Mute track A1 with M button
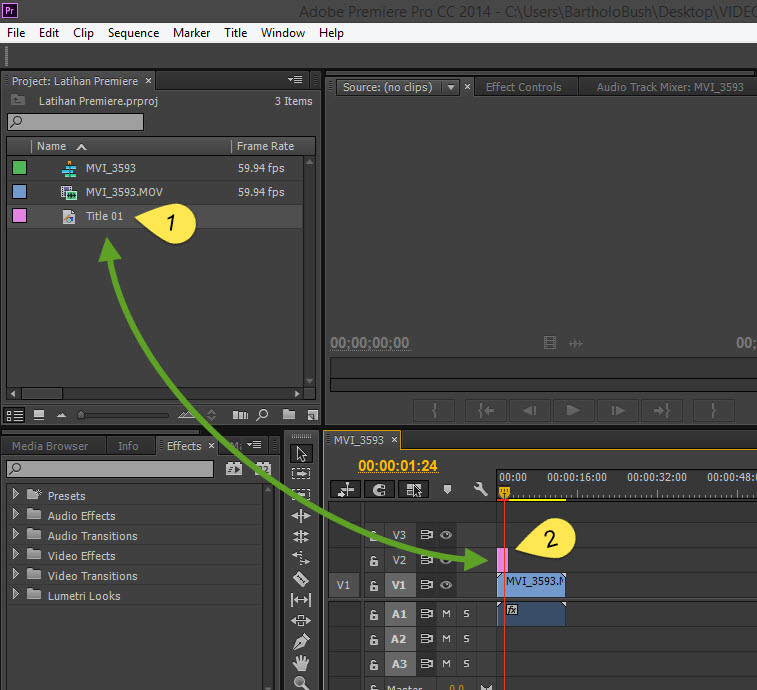This screenshot has height=690, width=757. click(446, 614)
